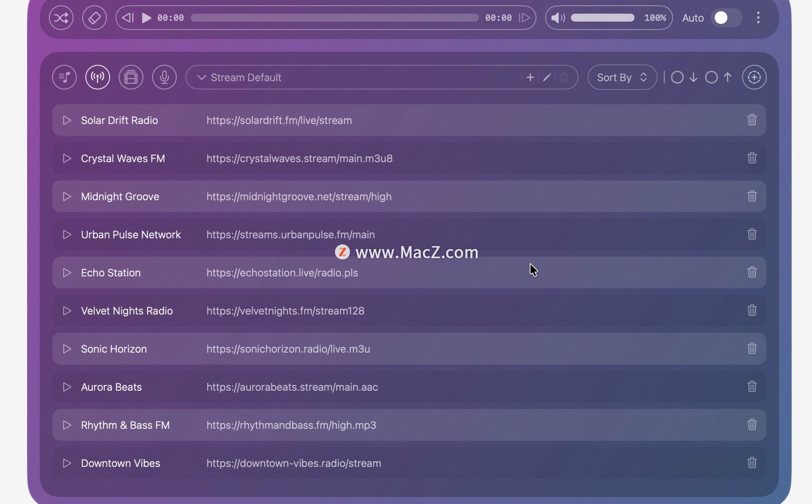Image resolution: width=812 pixels, height=504 pixels.
Task: Mute the volume speaker icon
Action: (557, 18)
